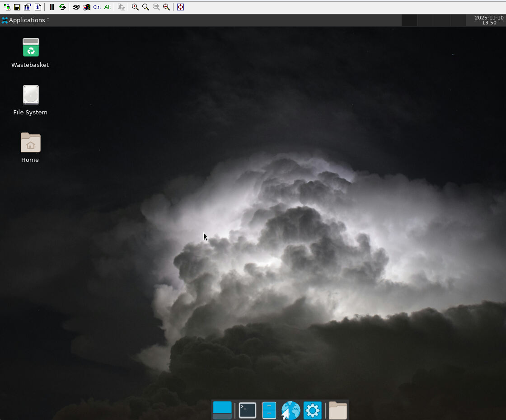This screenshot has width=506, height=420.
Task: Open the Wastebasket on the desktop
Action: pos(30,47)
